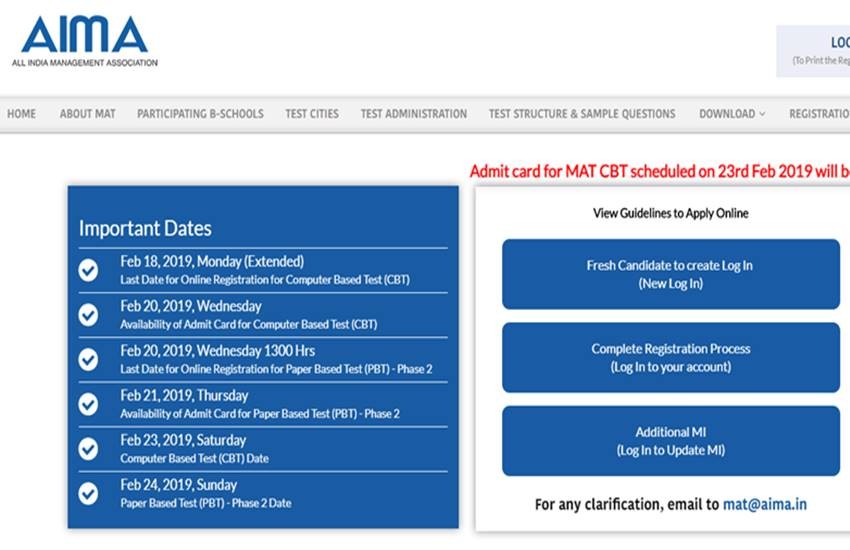
Task: Click the AIMA logo
Action: point(84,40)
